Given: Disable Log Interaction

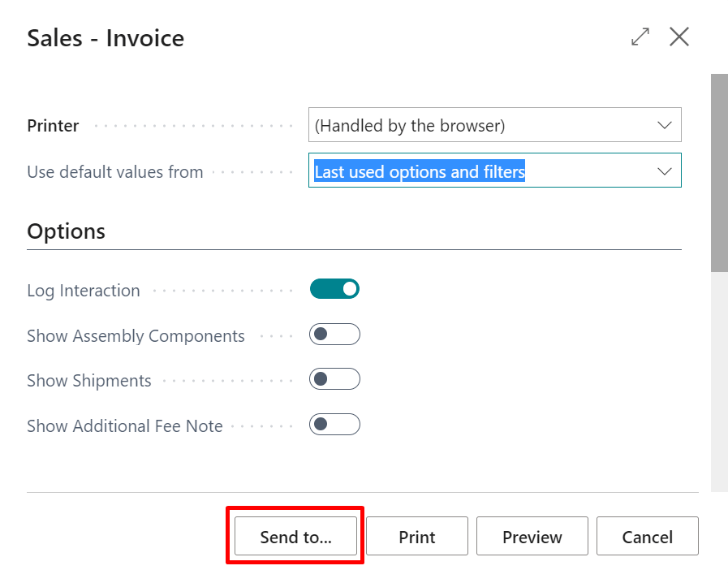Looking at the screenshot, I should coord(334,288).
